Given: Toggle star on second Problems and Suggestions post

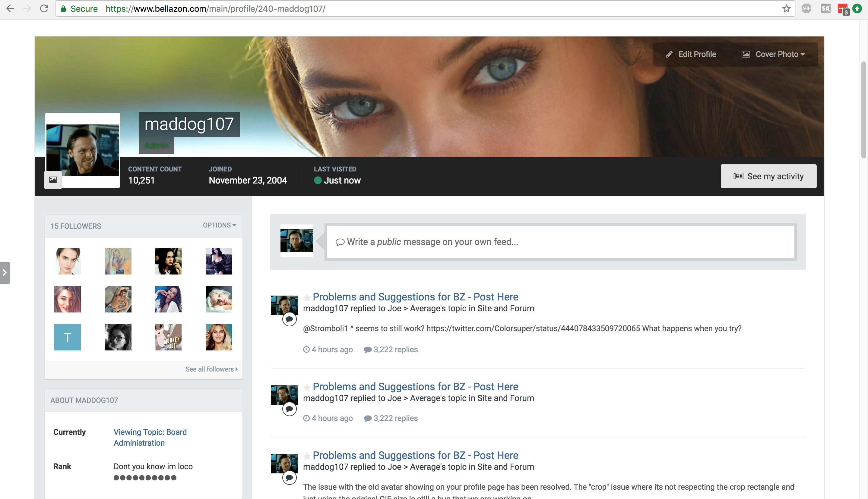Looking at the screenshot, I should pos(307,387).
